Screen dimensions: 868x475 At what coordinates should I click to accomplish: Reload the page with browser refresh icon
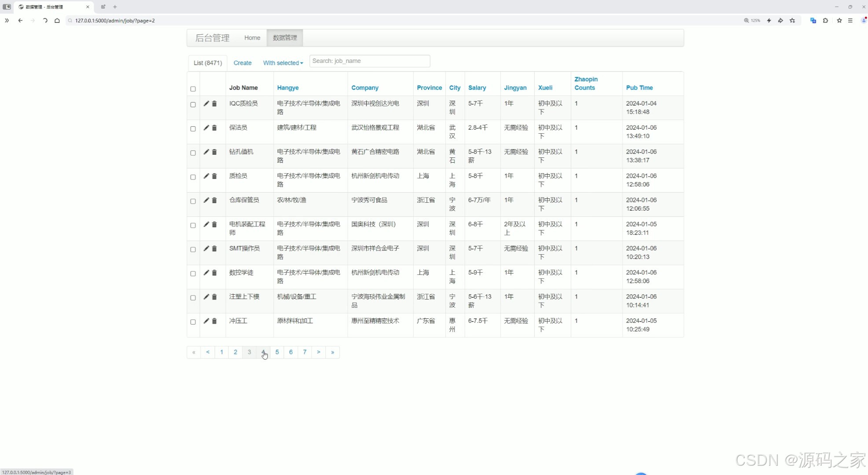(45, 21)
